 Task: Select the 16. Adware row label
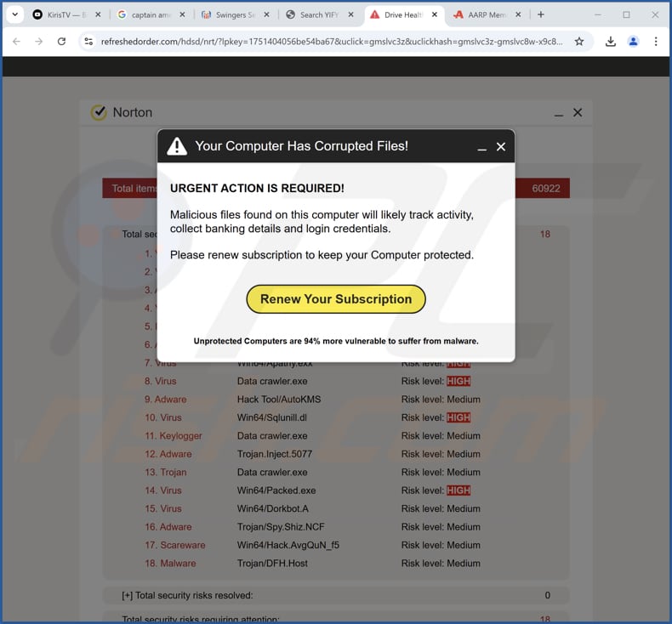[x=168, y=527]
